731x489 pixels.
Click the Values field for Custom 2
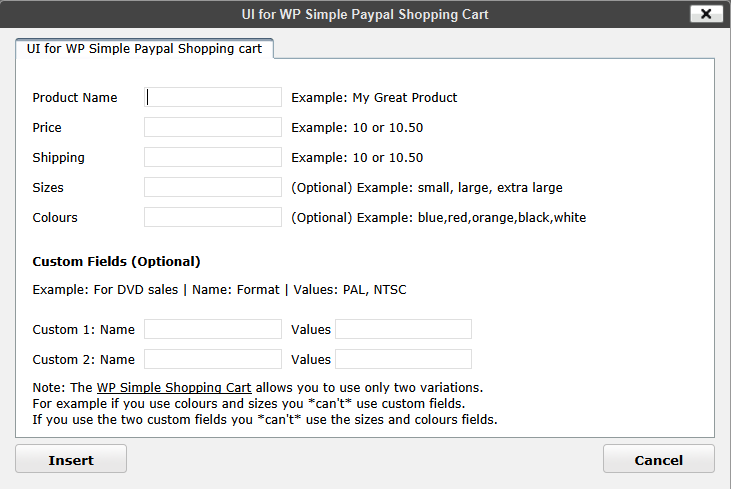(x=403, y=359)
